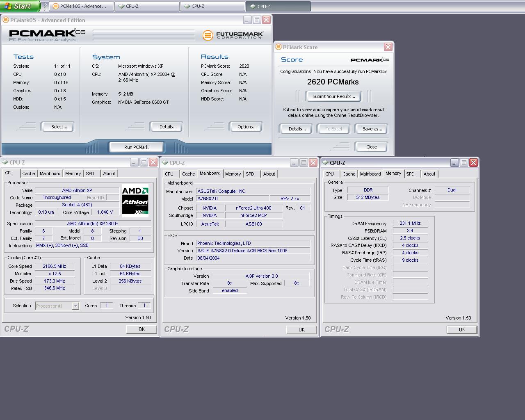Click OK in the Memory CPU-Z window
This screenshot has width=525, height=420.
462,329
